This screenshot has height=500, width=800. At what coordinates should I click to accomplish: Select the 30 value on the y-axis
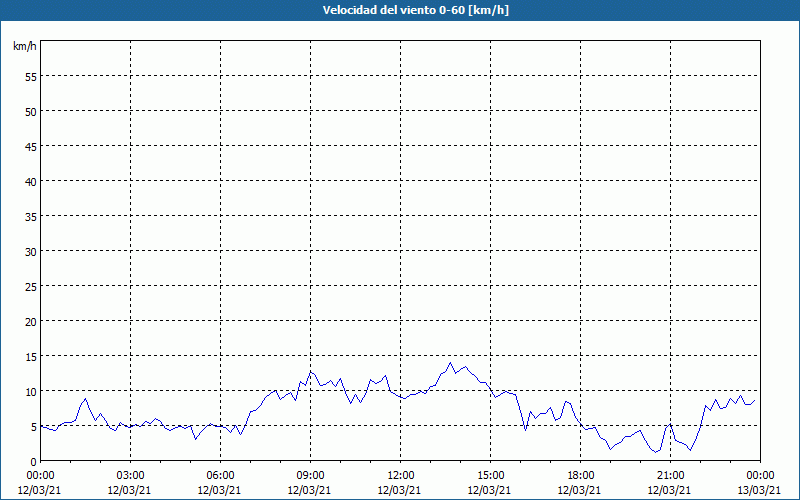30,252
